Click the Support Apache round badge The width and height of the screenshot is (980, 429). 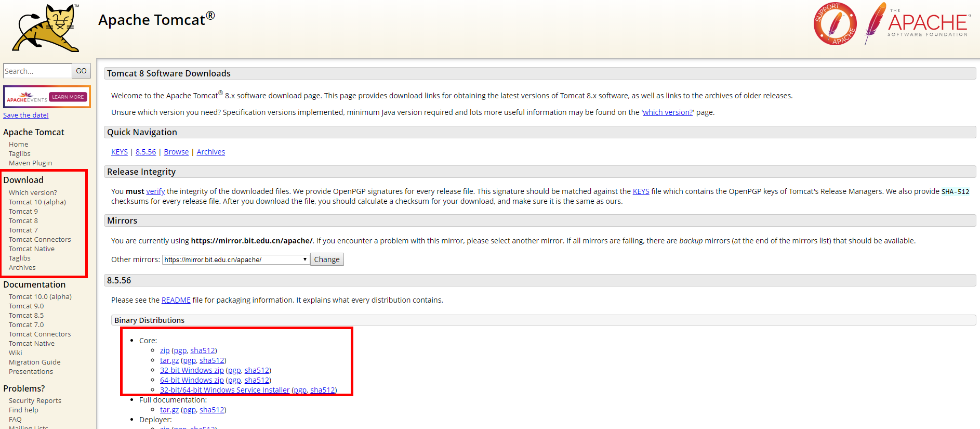835,24
